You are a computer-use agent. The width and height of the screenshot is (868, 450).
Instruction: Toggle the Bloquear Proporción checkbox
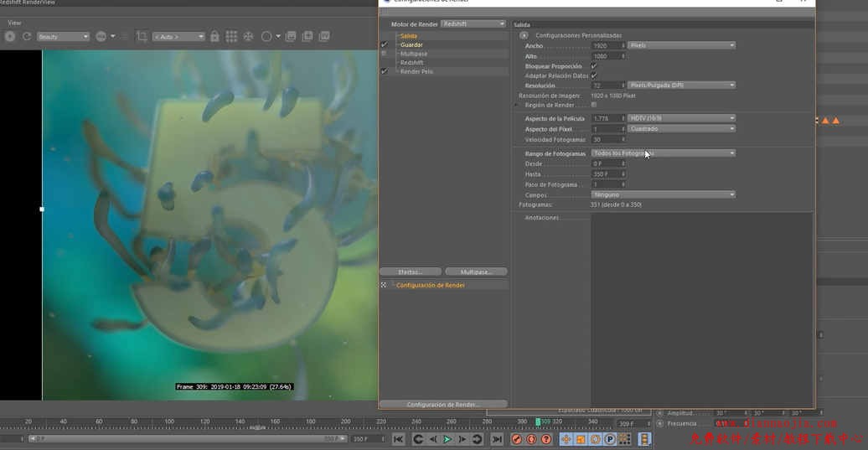pyautogui.click(x=594, y=65)
